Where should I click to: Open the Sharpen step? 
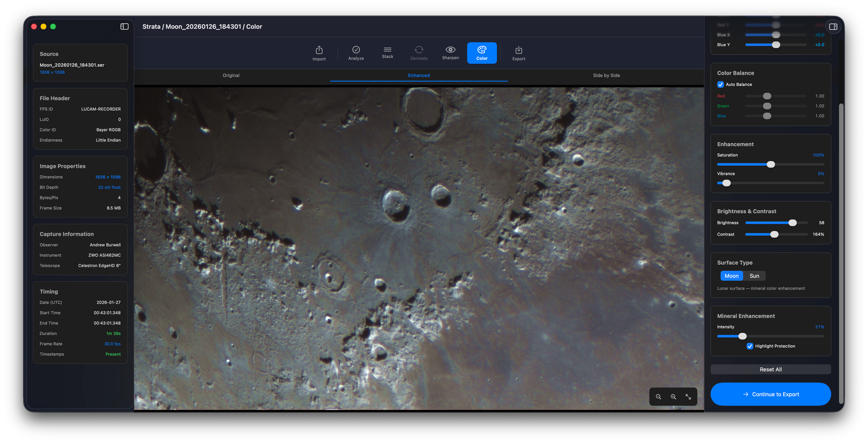pyautogui.click(x=450, y=53)
